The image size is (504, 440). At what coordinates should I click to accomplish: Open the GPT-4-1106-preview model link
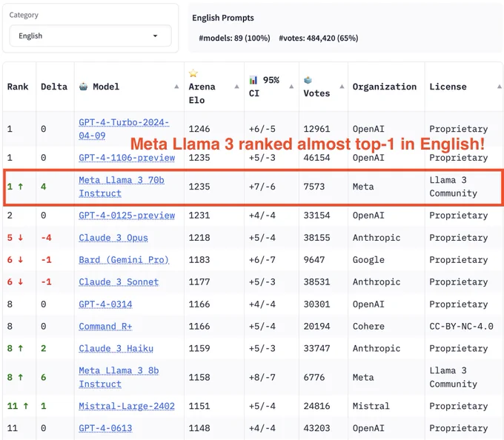(127, 158)
